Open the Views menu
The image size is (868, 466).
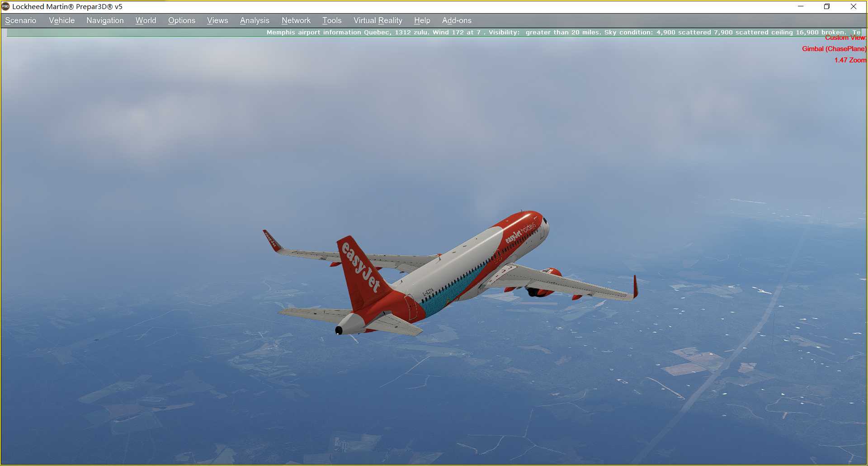(217, 20)
